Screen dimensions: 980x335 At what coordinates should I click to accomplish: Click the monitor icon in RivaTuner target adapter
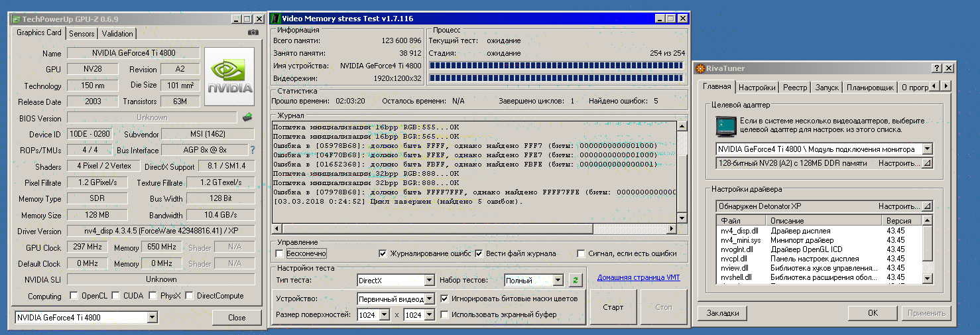[x=725, y=125]
